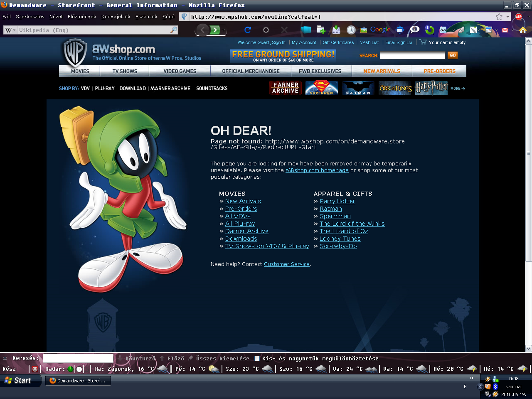This screenshot has width=532, height=399.
Task: Select the OFFICIAL MERCHANDISE tab
Action: (x=251, y=71)
